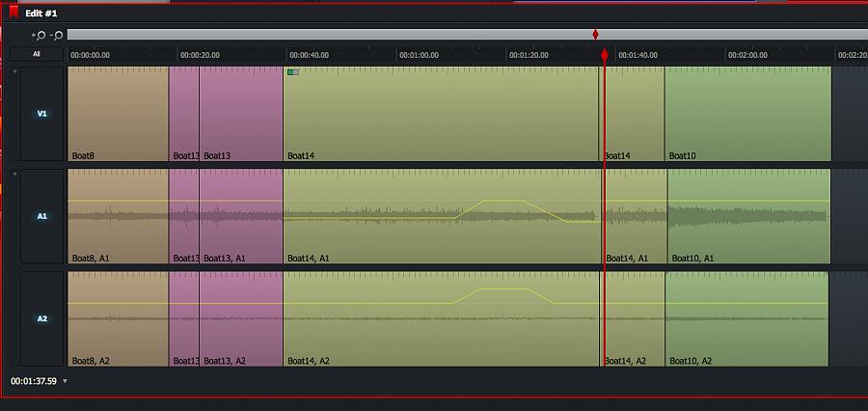
Task: Open the timecode dropdown arrow beside 00:01:37.59
Action: coord(65,382)
